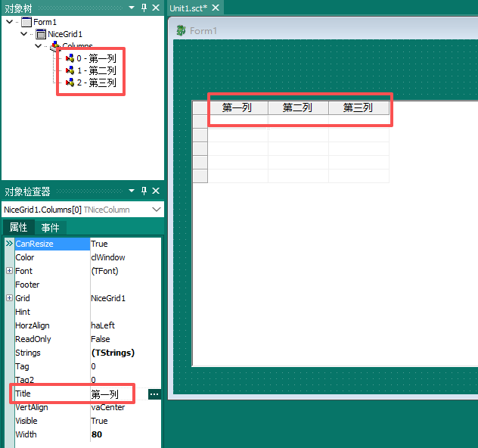Select the Footer property row
478x448 pixels.
point(88,285)
